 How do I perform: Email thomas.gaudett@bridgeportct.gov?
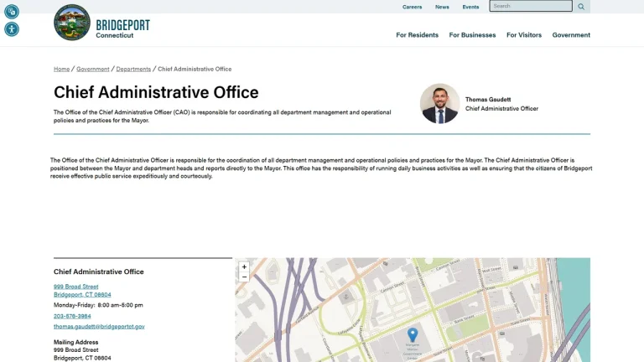[99, 326]
